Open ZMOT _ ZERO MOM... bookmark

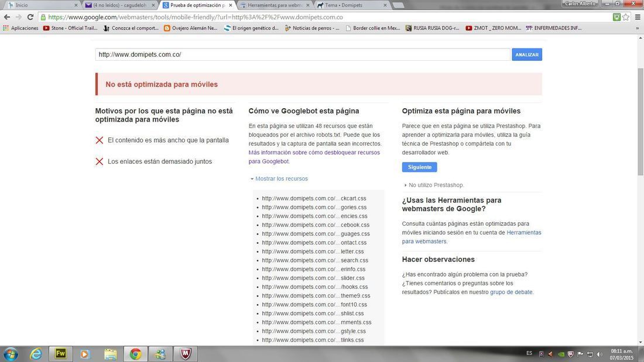(494, 28)
